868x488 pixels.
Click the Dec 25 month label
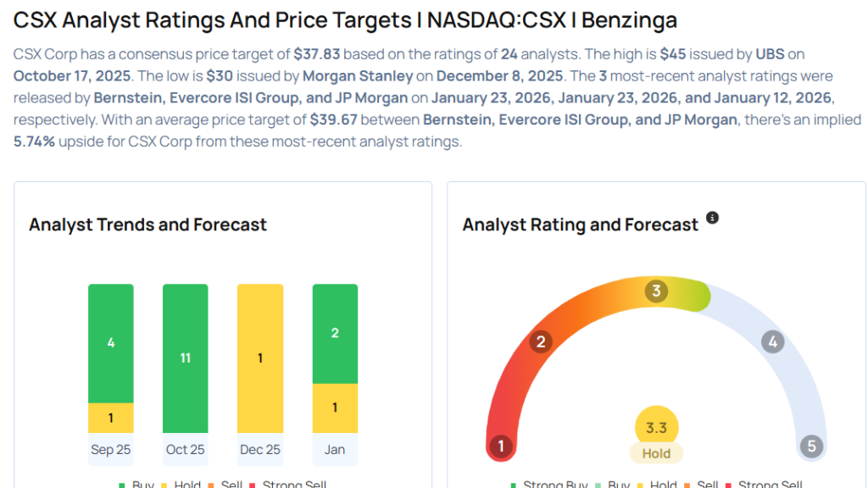[260, 449]
